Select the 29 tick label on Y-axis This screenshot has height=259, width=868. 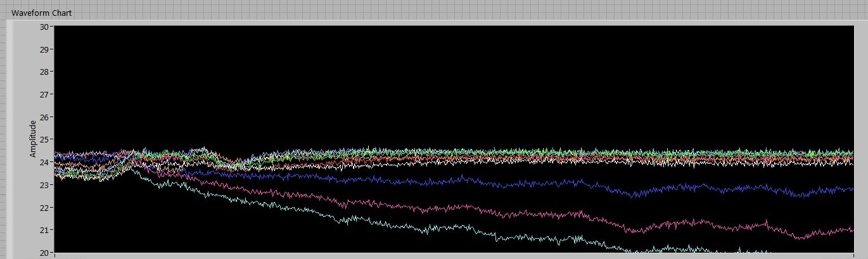(x=44, y=49)
